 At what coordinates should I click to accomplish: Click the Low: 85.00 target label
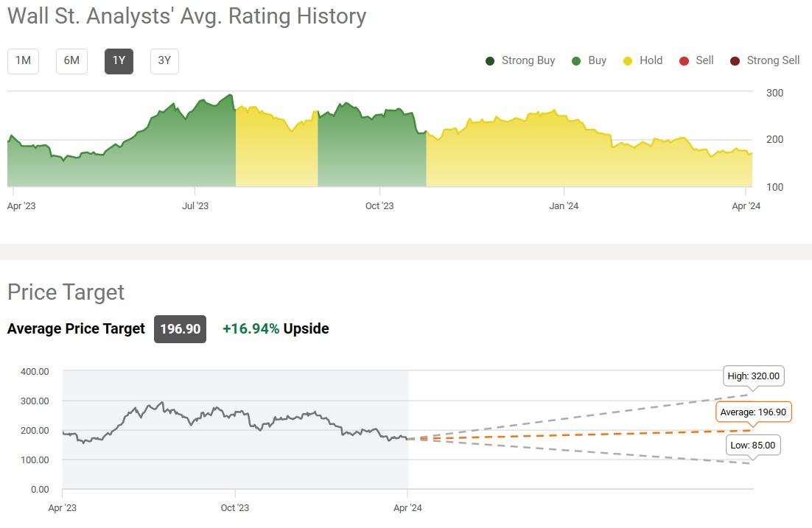pos(754,445)
